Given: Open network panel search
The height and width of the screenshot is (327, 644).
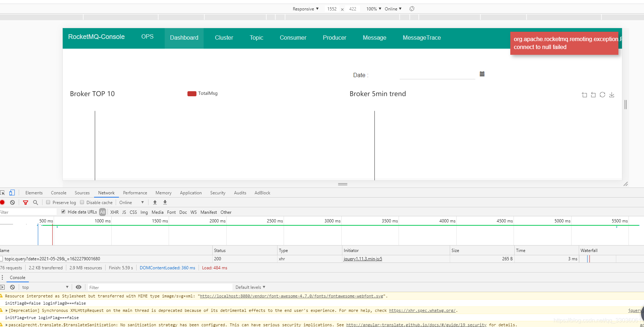Looking at the screenshot, I should pyautogui.click(x=35, y=202).
